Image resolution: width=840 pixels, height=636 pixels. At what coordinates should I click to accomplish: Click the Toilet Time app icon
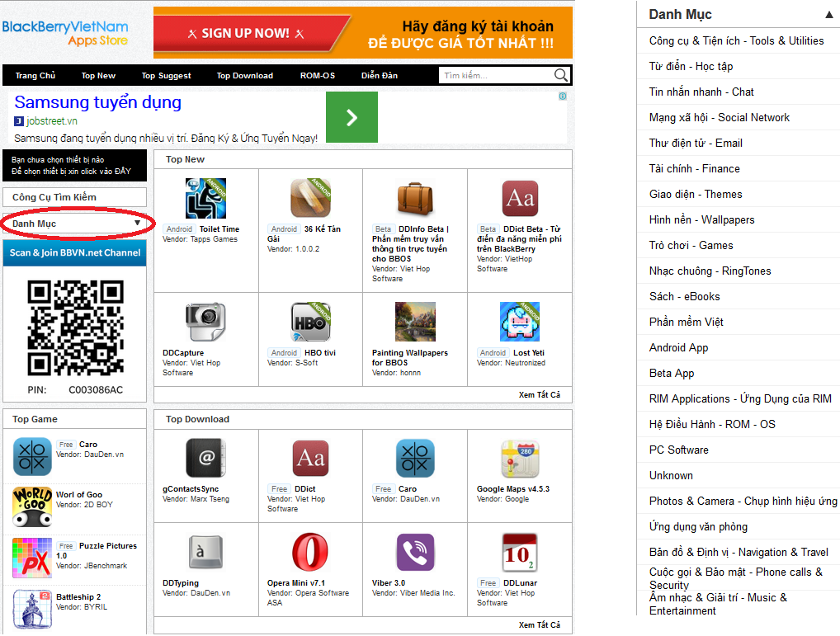click(x=205, y=199)
